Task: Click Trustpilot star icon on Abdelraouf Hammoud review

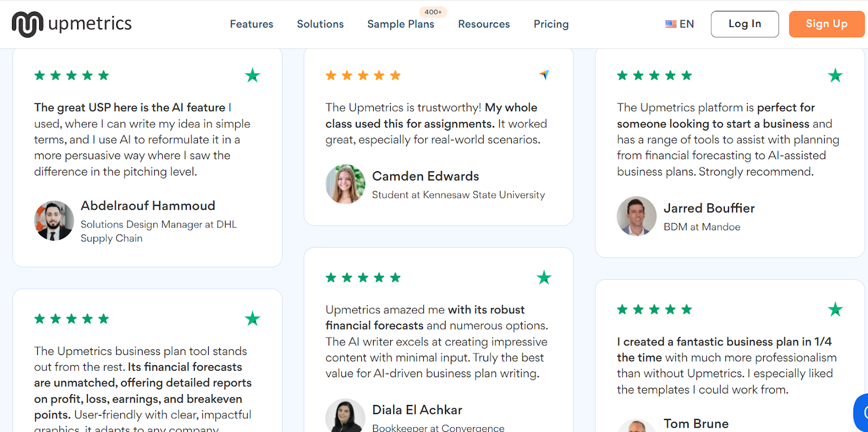Action: pyautogui.click(x=252, y=75)
